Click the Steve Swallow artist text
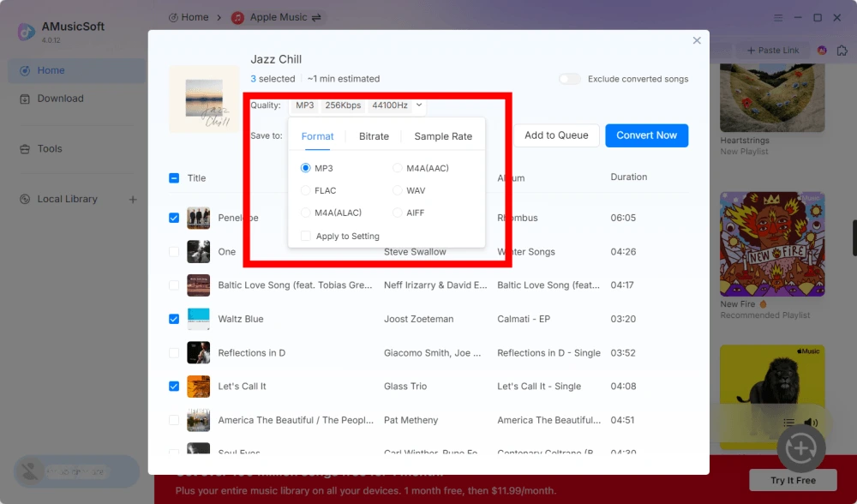This screenshot has height=504, width=857. point(415,252)
